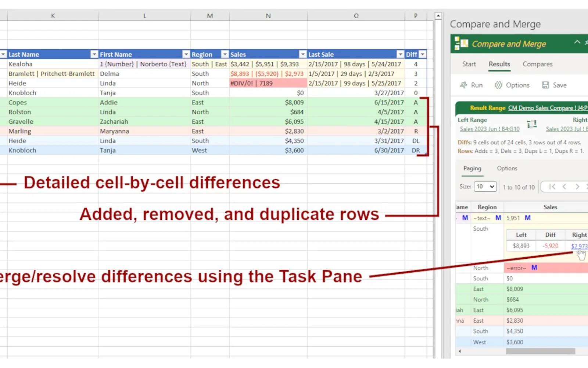Viewport: 588px width, 368px height.
Task: Go to first page of results
Action: click(552, 187)
